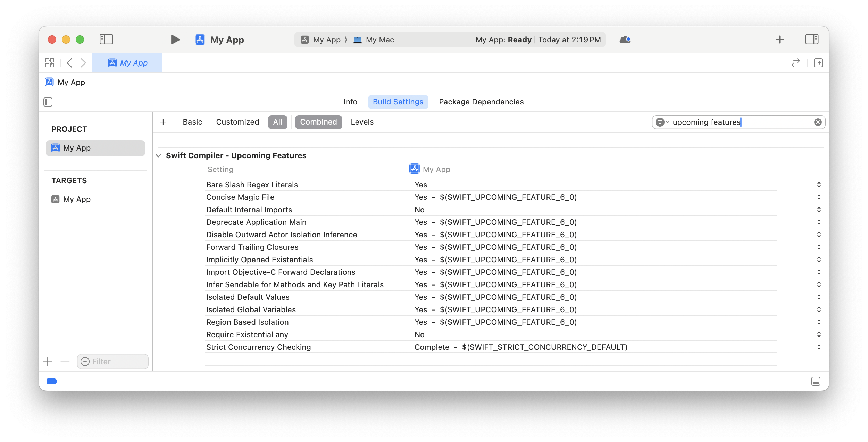Switch to the Info tab
Screen dimensions: 868x442
point(350,102)
